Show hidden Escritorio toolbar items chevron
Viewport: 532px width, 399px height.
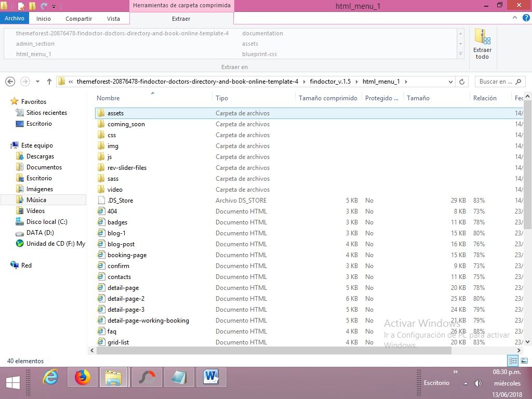pyautogui.click(x=455, y=372)
